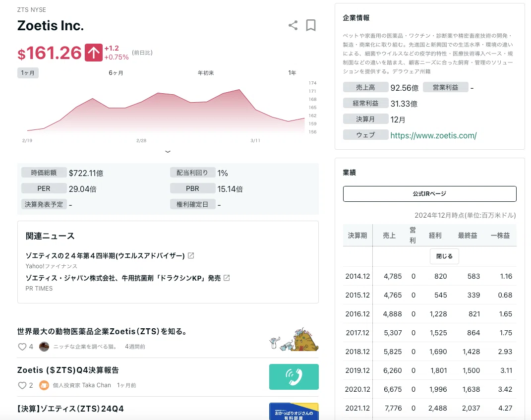Viewport: 531px width, 420px height.
Task: Click the green phone icon article thumbnail
Action: (294, 377)
